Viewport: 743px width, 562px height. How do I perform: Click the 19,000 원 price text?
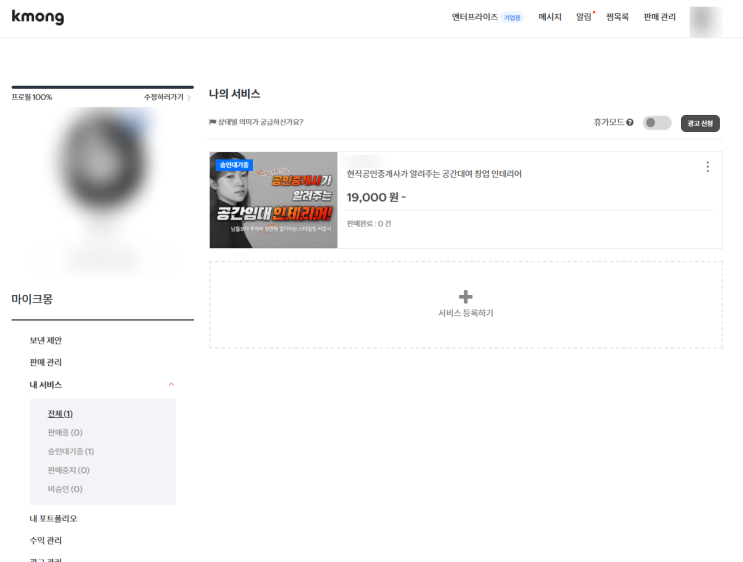pyautogui.click(x=376, y=197)
